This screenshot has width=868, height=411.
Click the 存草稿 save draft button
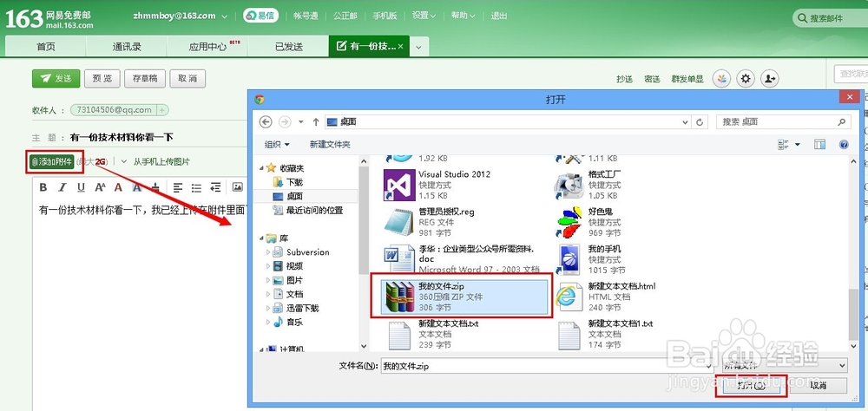tap(144, 79)
